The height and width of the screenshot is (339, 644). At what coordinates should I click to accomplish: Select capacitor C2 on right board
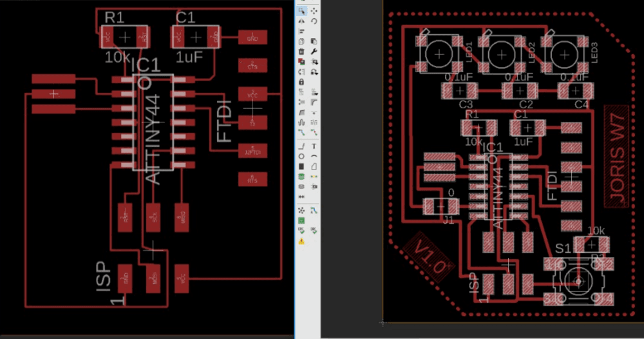[x=520, y=91]
